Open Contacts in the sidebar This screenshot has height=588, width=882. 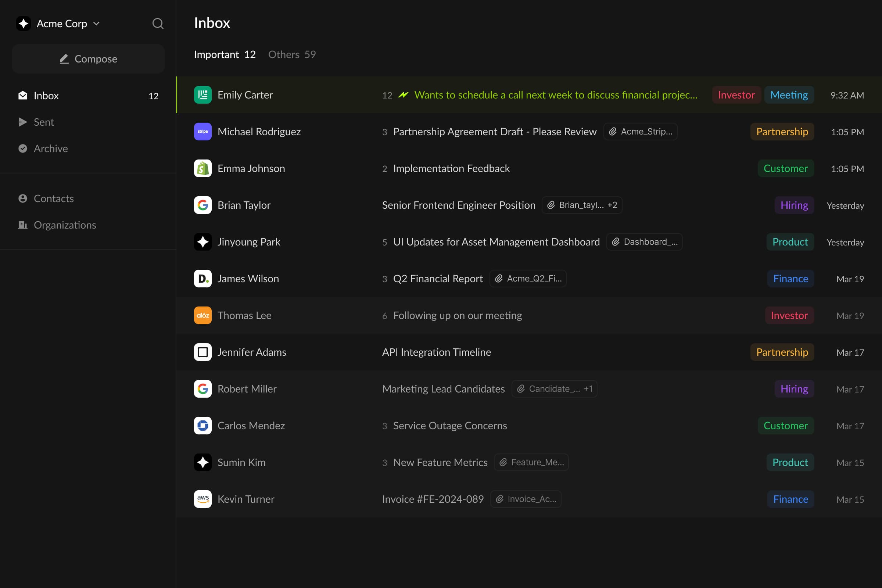pyautogui.click(x=88, y=198)
